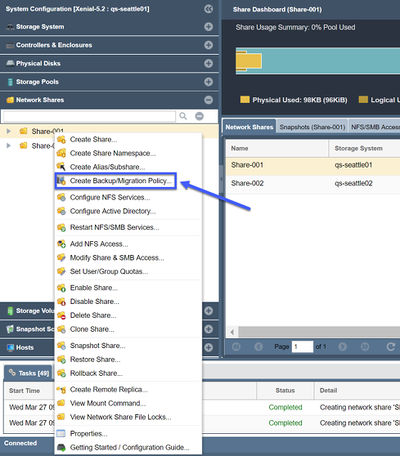Sort grid by the Storage System column header
This screenshot has width=400, height=456.
coord(365,148)
